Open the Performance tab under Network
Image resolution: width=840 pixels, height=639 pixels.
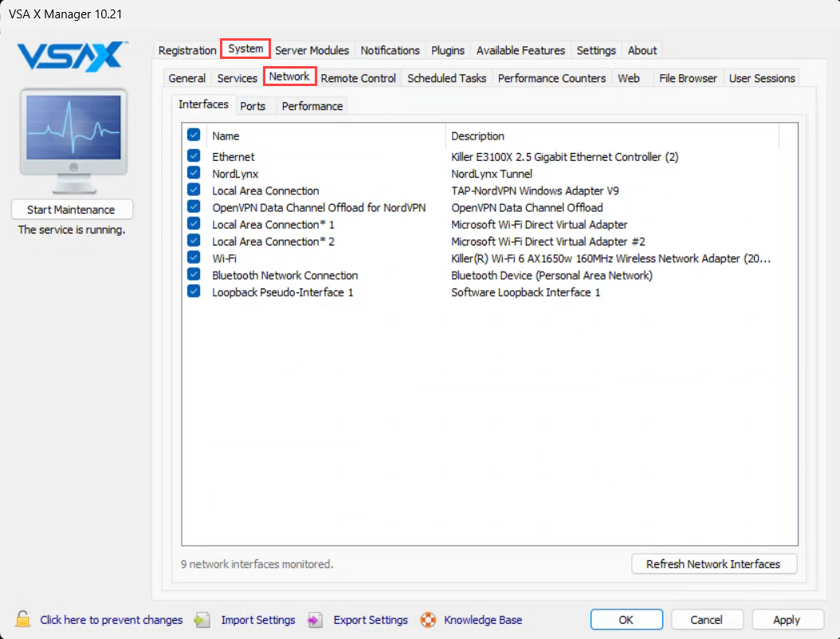pyautogui.click(x=312, y=106)
